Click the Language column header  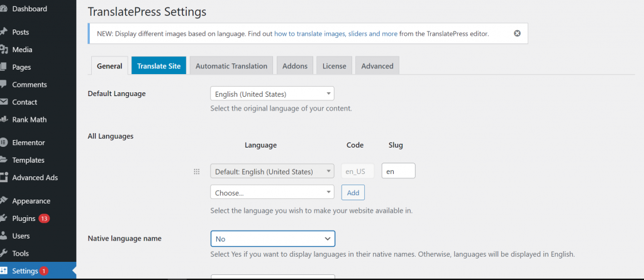pyautogui.click(x=261, y=145)
